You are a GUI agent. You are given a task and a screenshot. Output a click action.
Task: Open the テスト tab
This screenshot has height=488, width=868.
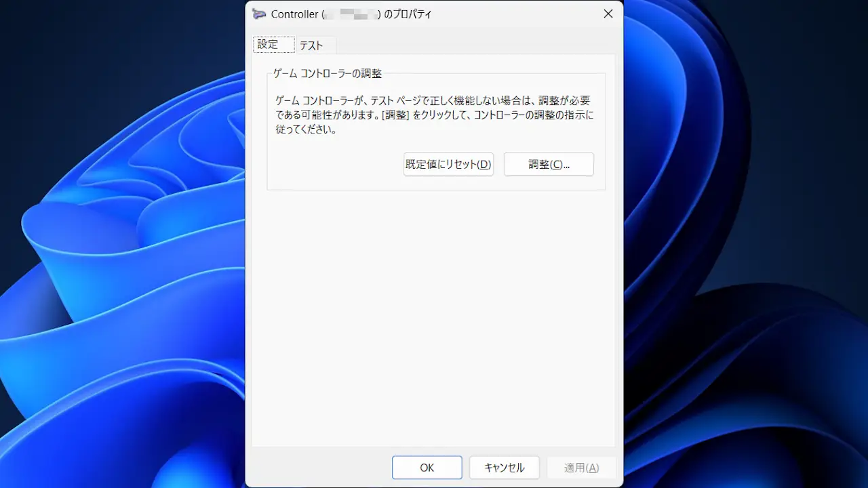311,45
